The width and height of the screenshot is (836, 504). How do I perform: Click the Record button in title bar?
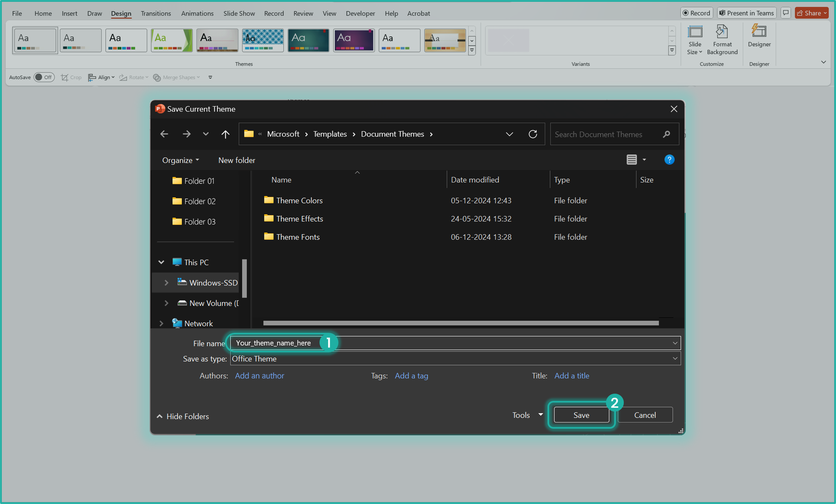[696, 13]
